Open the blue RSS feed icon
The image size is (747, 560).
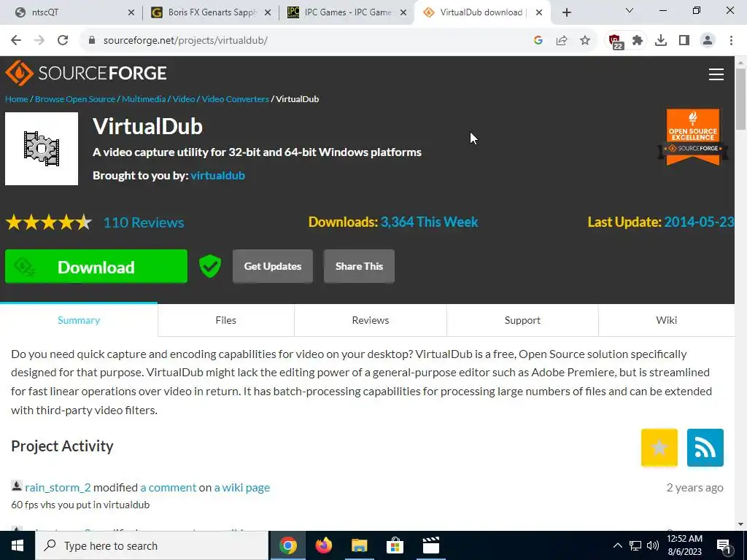tap(705, 447)
